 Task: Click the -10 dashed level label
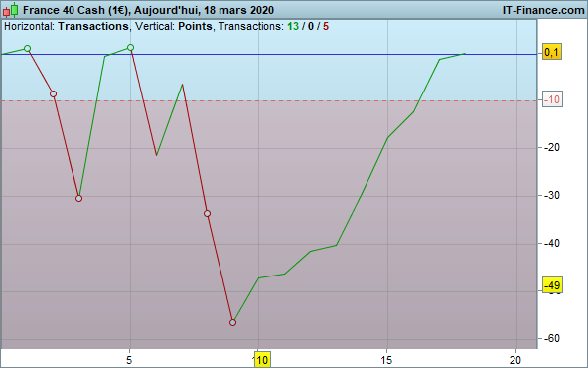552,99
